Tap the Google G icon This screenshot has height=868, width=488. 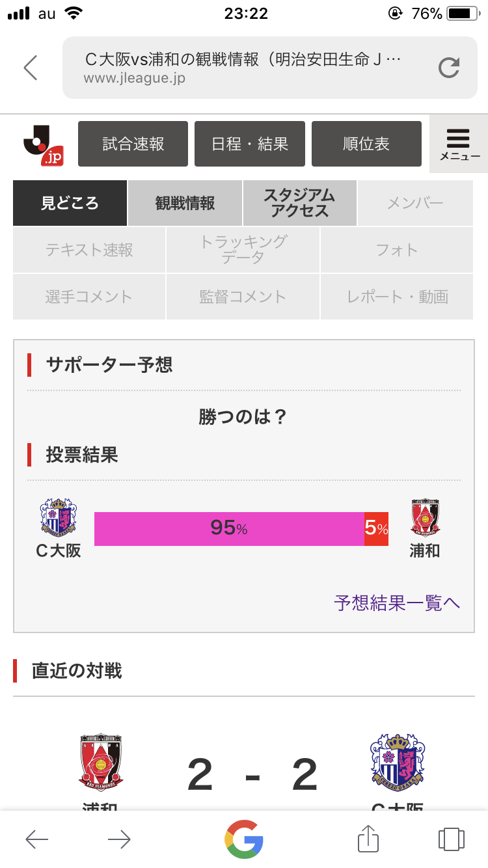(244, 839)
